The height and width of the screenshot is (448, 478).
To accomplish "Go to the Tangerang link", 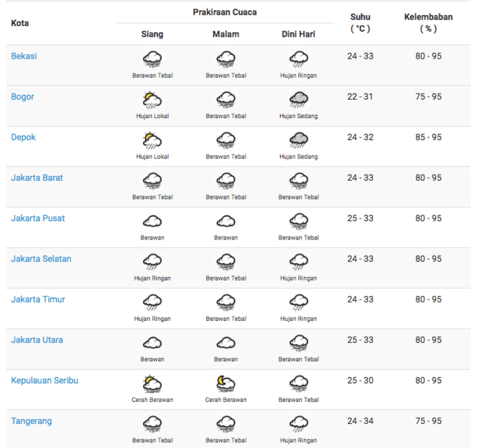I will click(x=31, y=421).
